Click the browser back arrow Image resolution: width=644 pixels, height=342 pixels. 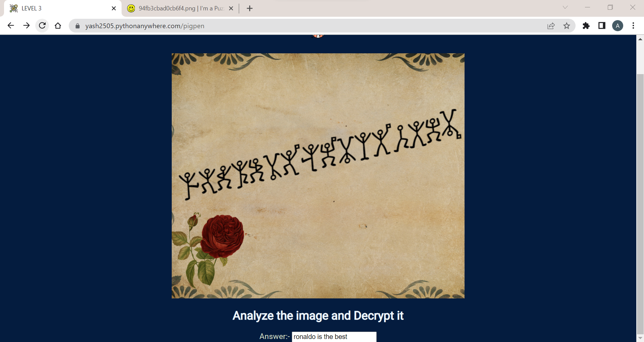(x=11, y=25)
